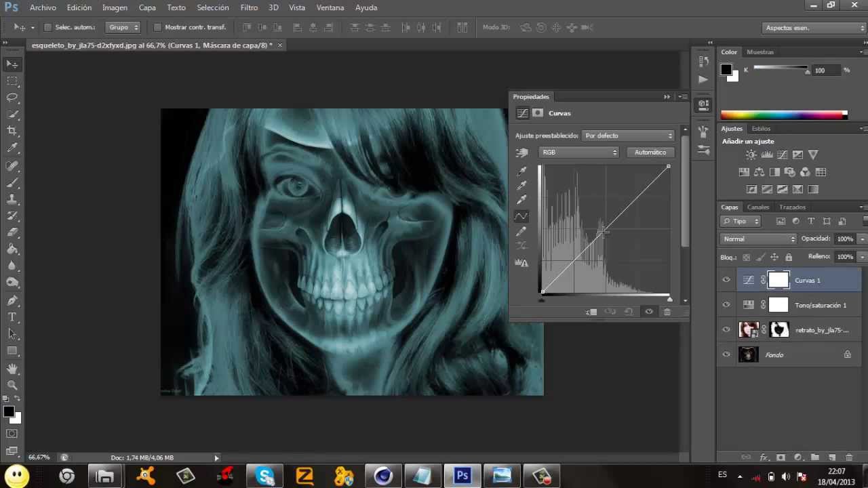Click the K slider in Color panel
The height and width of the screenshot is (488, 868).
pos(781,68)
